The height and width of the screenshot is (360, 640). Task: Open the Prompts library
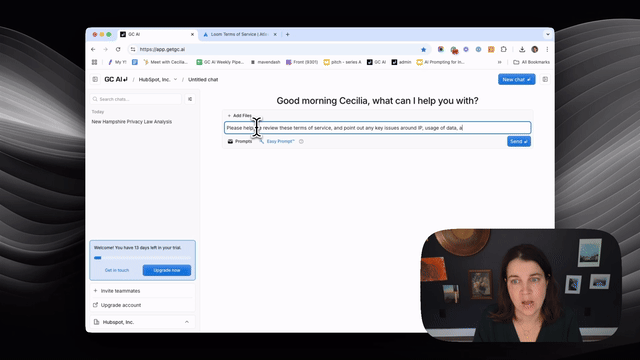240,141
